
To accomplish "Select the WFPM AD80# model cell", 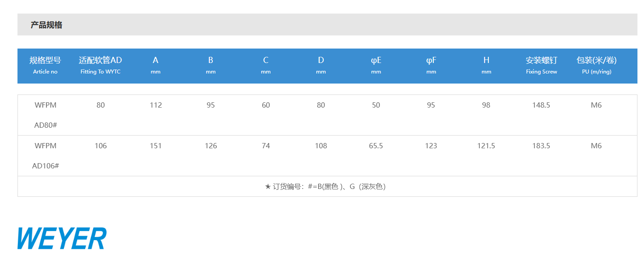I will pos(45,115).
